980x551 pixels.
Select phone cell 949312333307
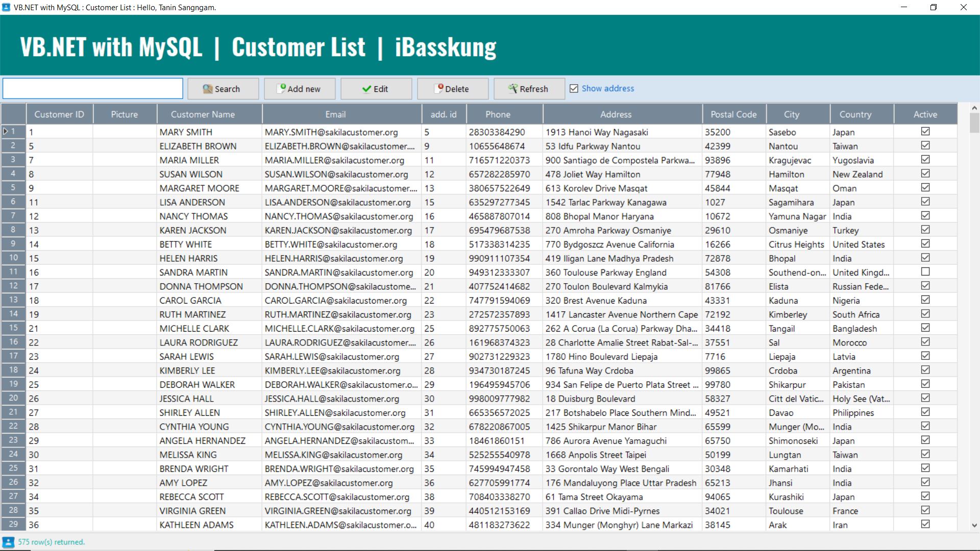click(x=504, y=272)
